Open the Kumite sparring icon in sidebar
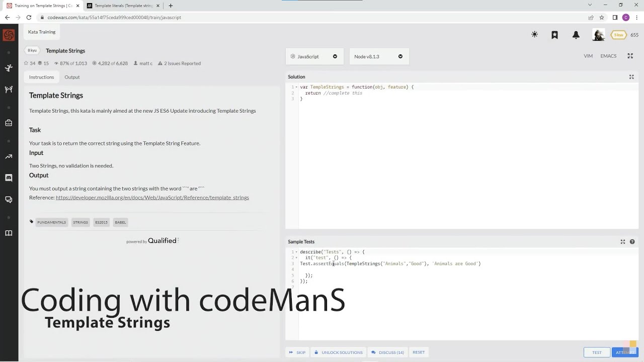 click(9, 89)
